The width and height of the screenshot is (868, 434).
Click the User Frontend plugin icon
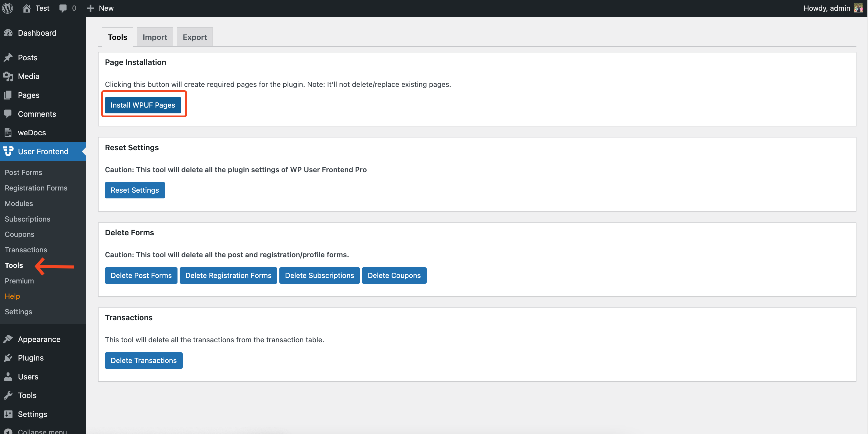pyautogui.click(x=8, y=151)
